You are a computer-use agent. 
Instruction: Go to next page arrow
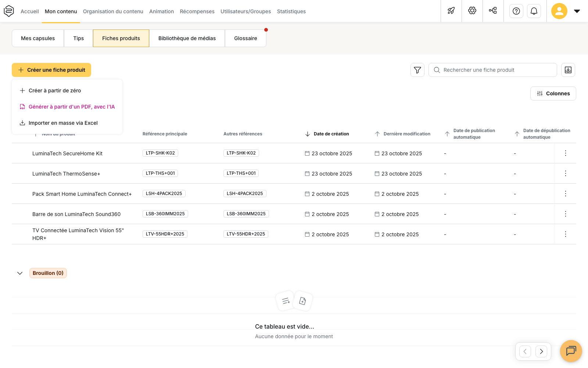tap(541, 351)
